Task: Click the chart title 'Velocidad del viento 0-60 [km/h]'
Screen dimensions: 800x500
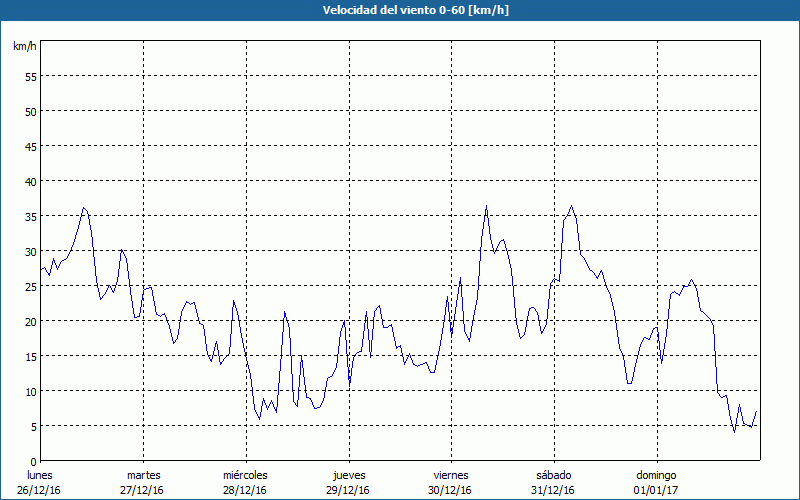Action: coord(400,10)
